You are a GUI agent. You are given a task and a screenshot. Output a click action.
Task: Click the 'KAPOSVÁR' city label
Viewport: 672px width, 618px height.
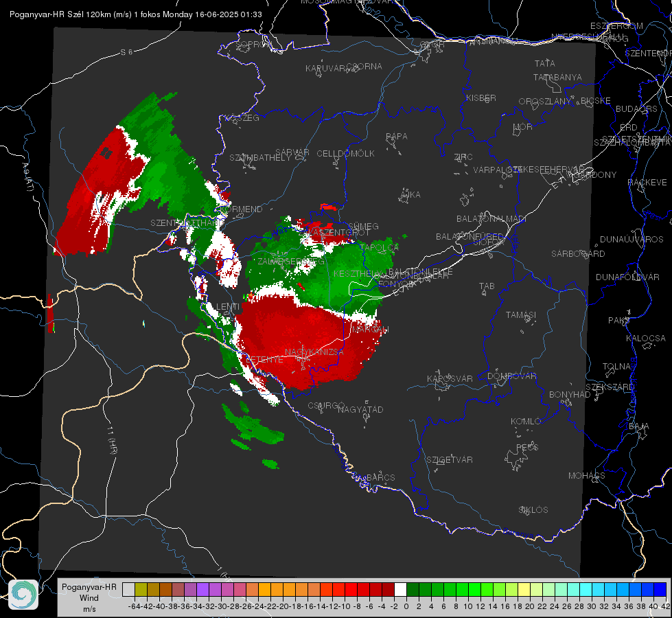pyautogui.click(x=450, y=378)
